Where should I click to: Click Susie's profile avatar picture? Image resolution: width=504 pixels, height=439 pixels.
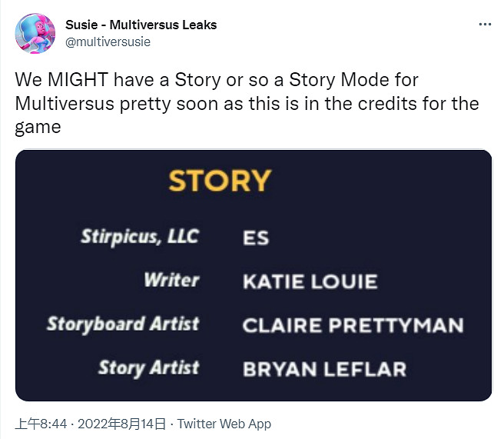pos(34,33)
